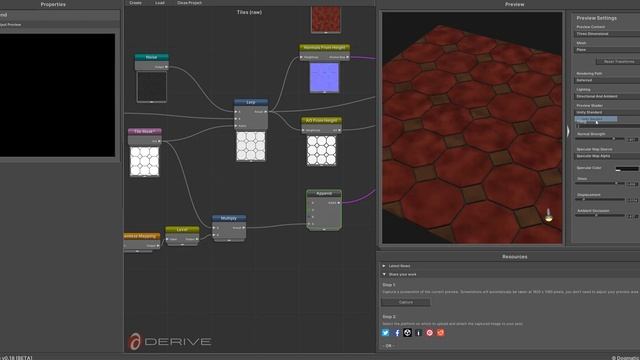Open the Specular Map Source dropdown
The height and width of the screenshot is (360, 640).
[x=607, y=156]
